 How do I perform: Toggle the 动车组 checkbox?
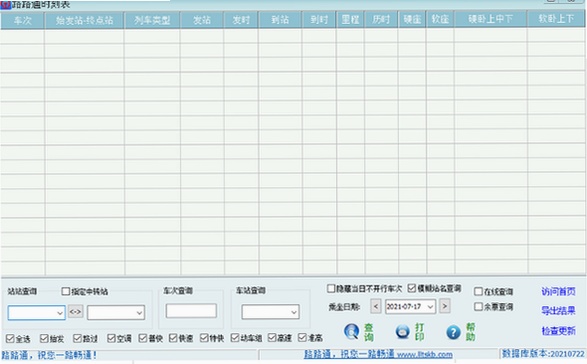(x=235, y=338)
